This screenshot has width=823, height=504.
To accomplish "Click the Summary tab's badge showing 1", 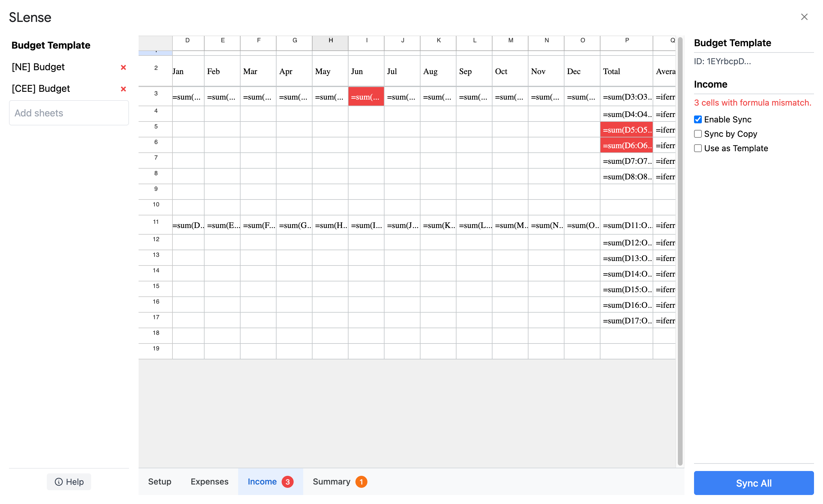I will (x=361, y=481).
